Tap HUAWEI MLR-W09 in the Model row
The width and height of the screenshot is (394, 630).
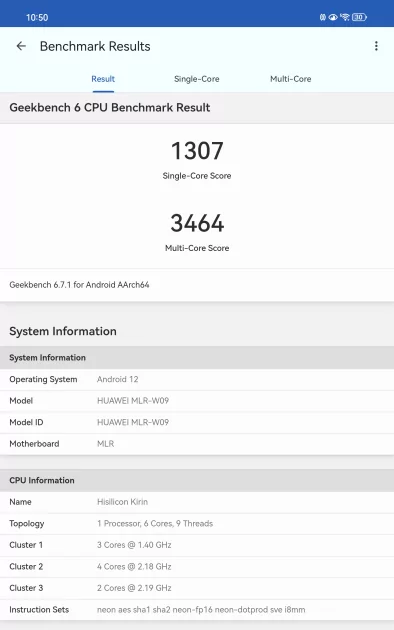(x=133, y=401)
